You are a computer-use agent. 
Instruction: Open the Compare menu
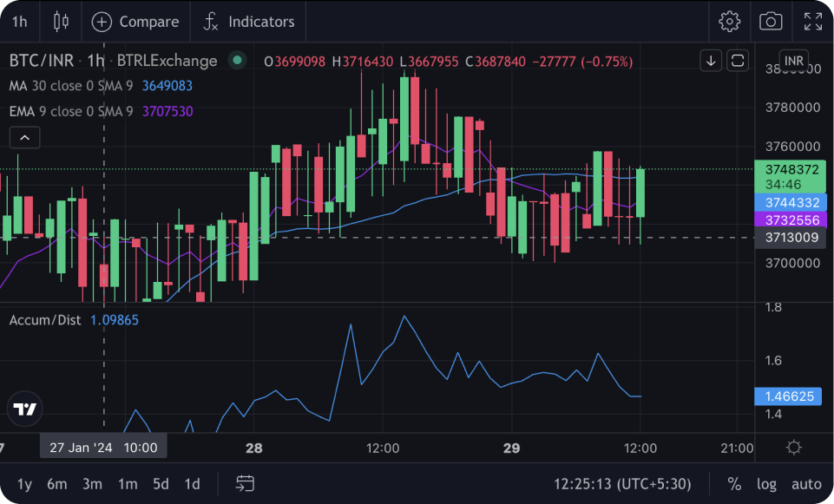coord(135,21)
